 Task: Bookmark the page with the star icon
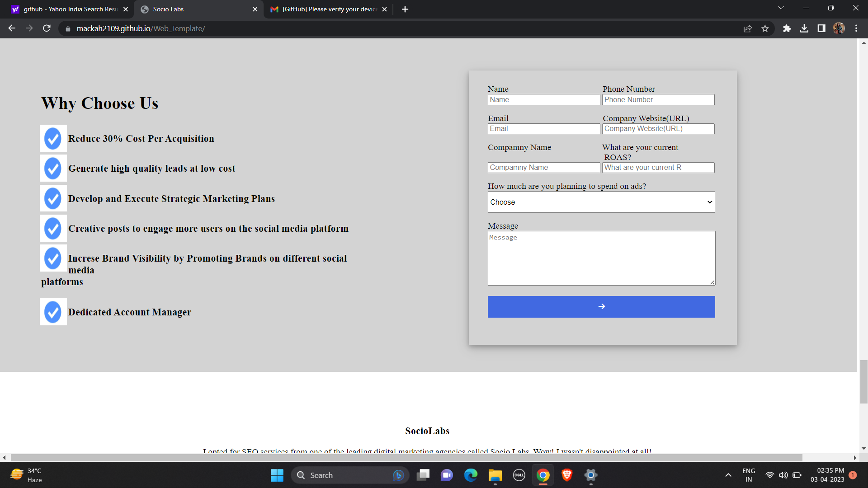coord(765,28)
